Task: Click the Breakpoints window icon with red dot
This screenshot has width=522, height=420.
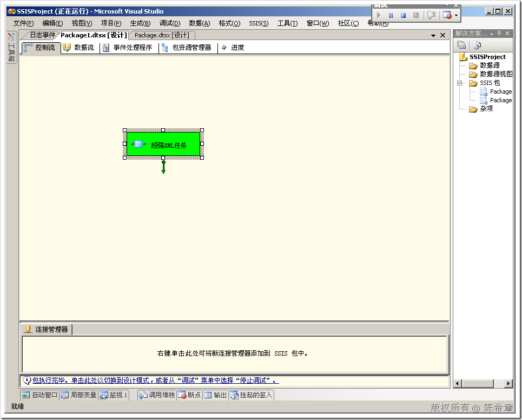Action: pyautogui.click(x=447, y=15)
